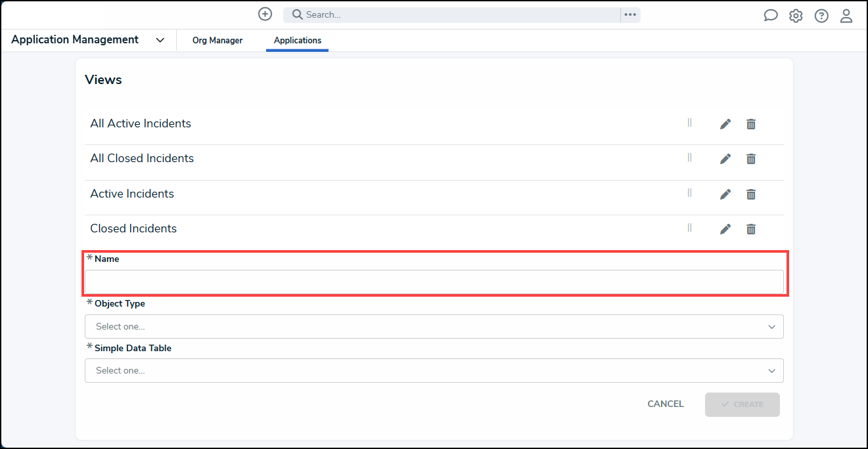
Task: Grab drag handle for Active Incidents
Action: tap(689, 192)
